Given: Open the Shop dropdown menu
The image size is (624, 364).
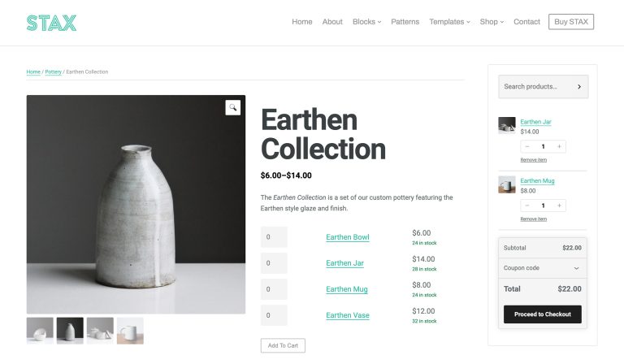Looking at the screenshot, I should pyautogui.click(x=492, y=22).
